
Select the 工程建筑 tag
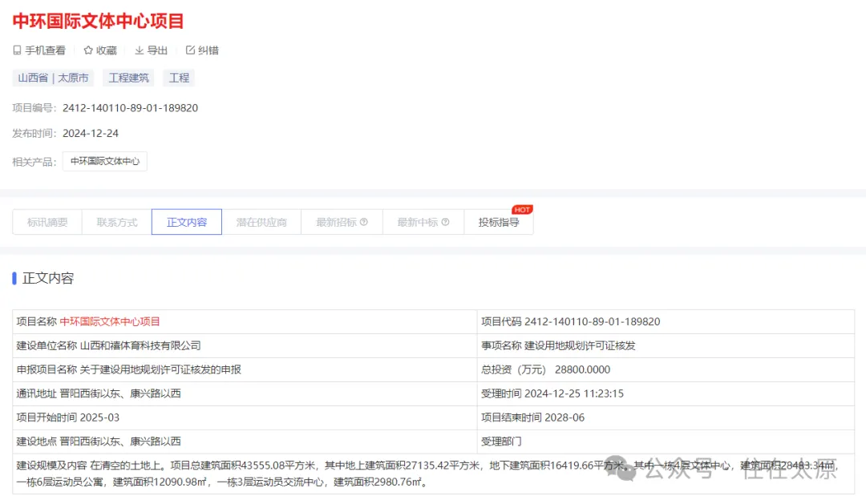(128, 78)
